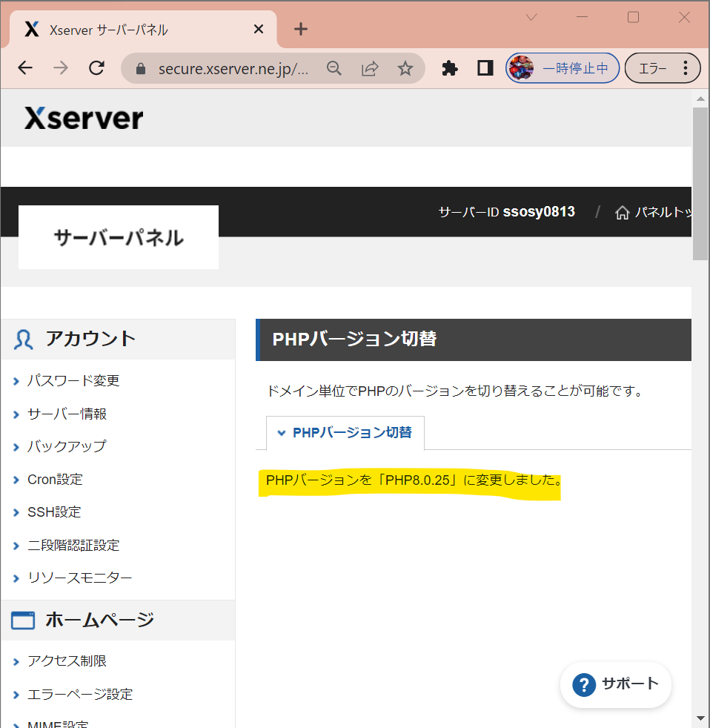710x728 pixels.
Task: Open アクセス制限 in sidebar
Action: (x=67, y=661)
